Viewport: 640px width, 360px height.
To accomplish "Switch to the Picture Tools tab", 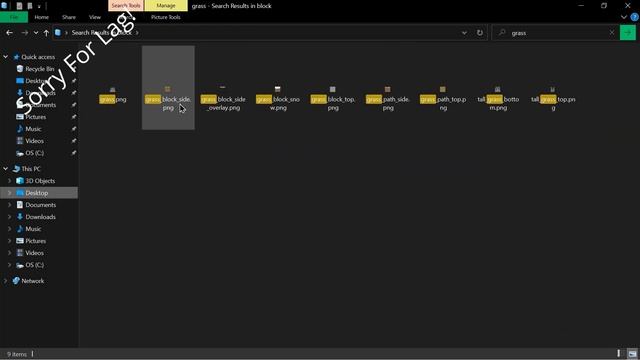I will point(166,17).
